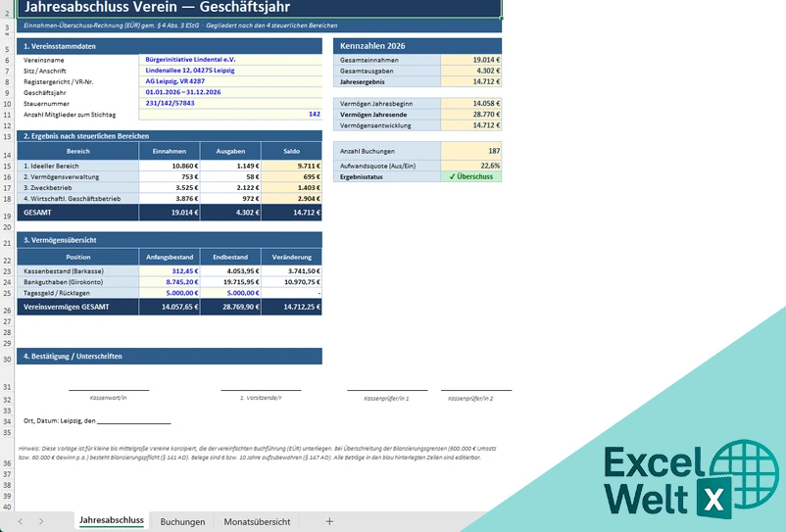
Task: Click the 'Kassenwart/in' signature label
Action: click(108, 398)
